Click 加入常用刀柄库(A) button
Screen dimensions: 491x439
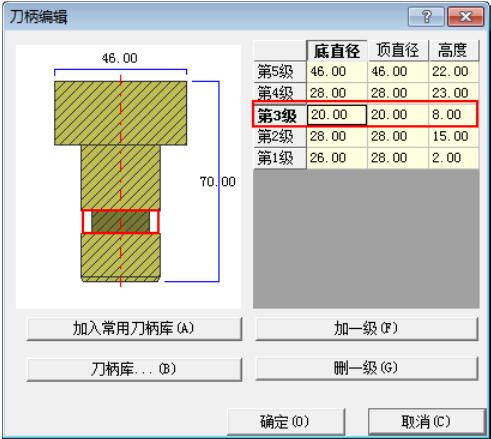(134, 329)
